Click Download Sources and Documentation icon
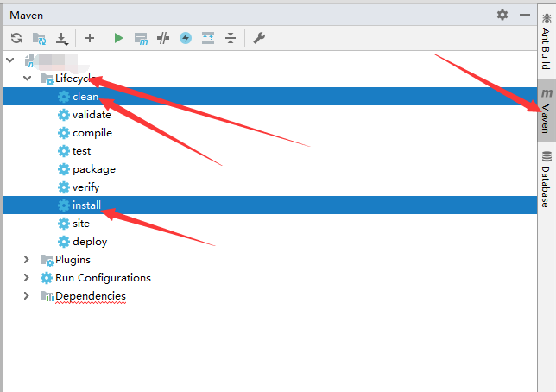556x392 pixels. point(62,39)
